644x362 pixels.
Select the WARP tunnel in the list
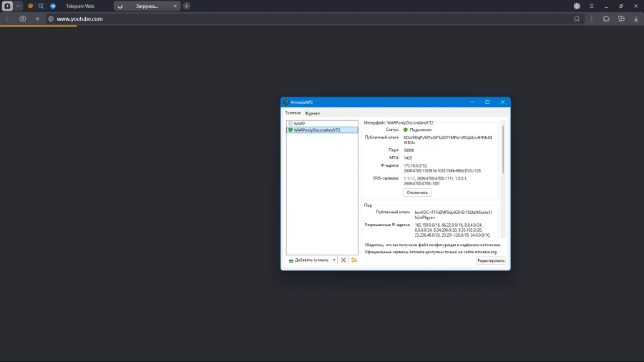pos(299,124)
